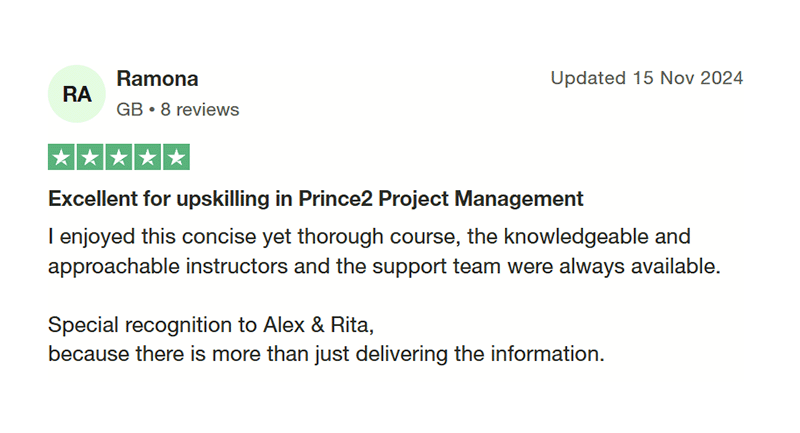Click the word Updated in date

click(x=588, y=78)
